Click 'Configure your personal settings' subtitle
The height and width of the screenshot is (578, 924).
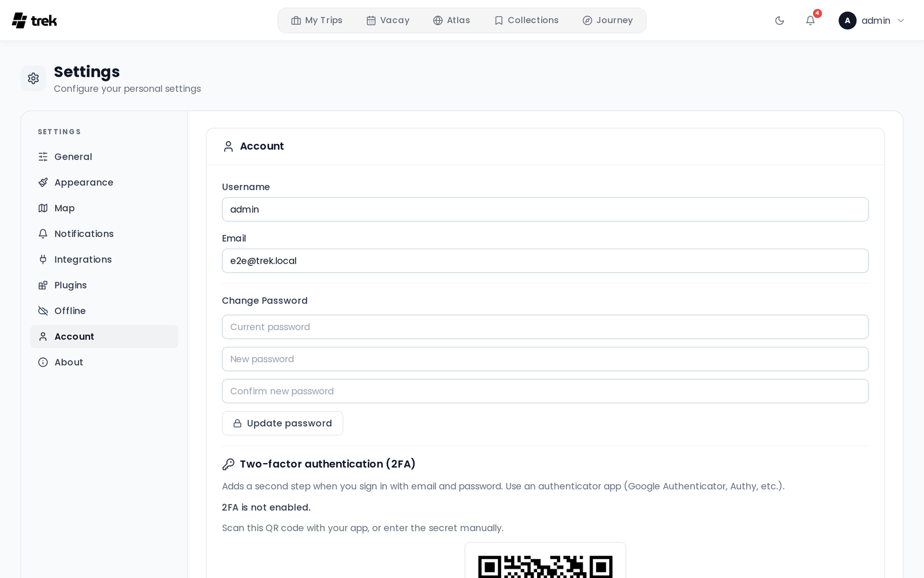pyautogui.click(x=127, y=88)
